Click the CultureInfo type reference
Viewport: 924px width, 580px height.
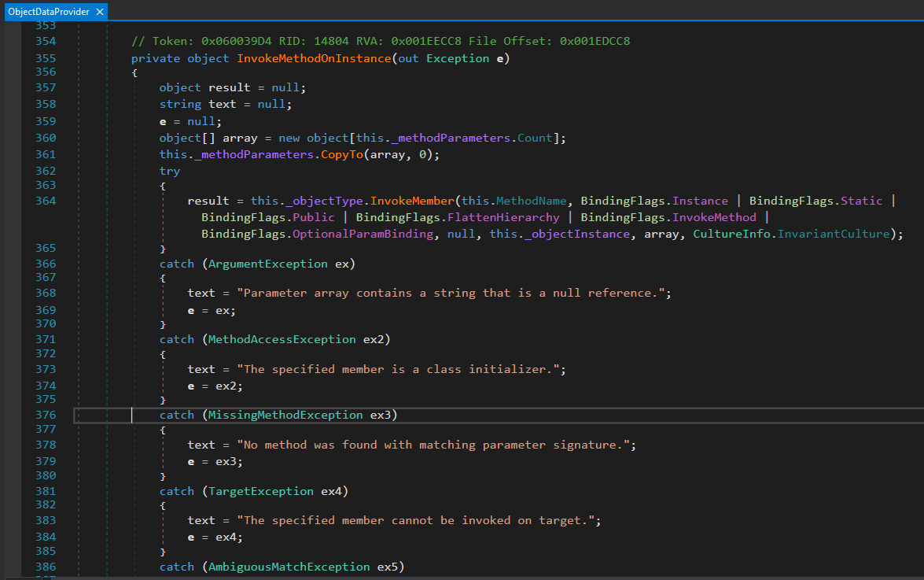pyautogui.click(x=731, y=234)
